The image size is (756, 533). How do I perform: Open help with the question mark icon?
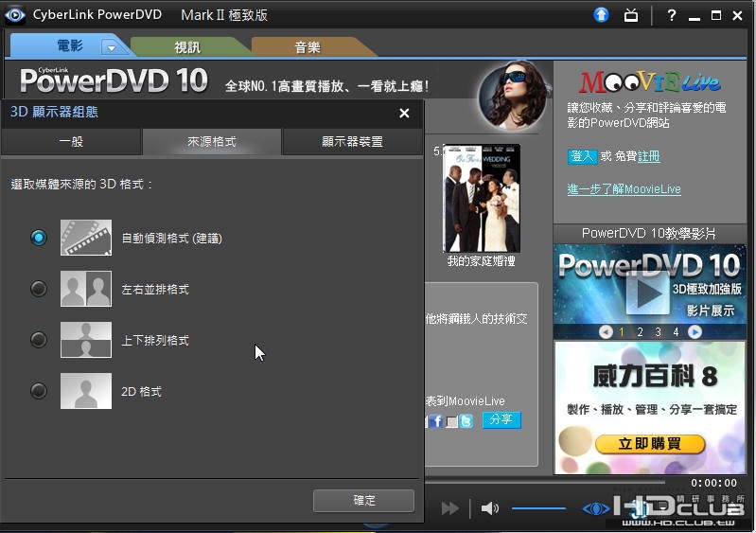pyautogui.click(x=671, y=15)
